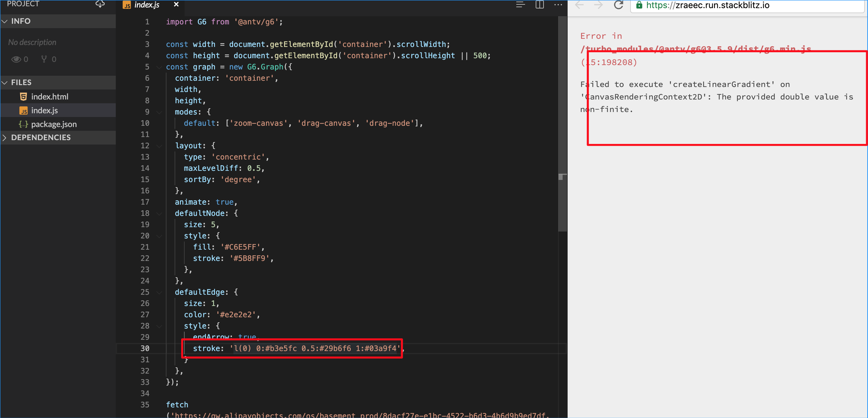Refresh the preview page
868x418 pixels.
pos(619,5)
